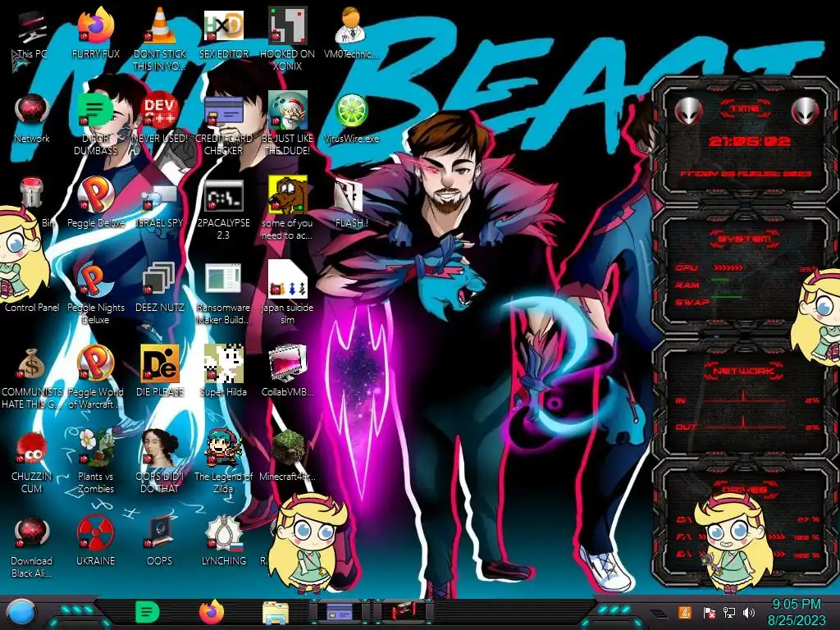Launch Peggle Deluxe
The height and width of the screenshot is (630, 840).
click(95, 203)
